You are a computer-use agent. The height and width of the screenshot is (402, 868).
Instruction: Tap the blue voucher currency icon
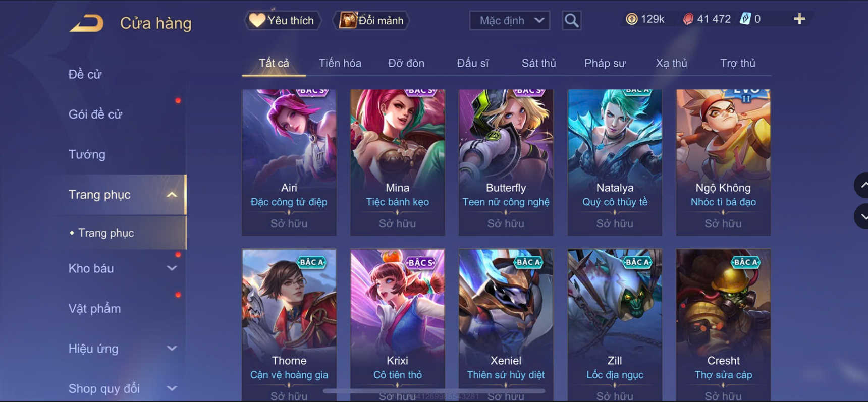click(745, 19)
